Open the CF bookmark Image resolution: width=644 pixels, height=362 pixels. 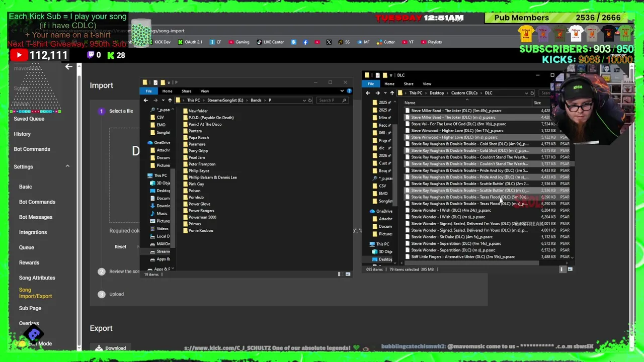click(215, 42)
